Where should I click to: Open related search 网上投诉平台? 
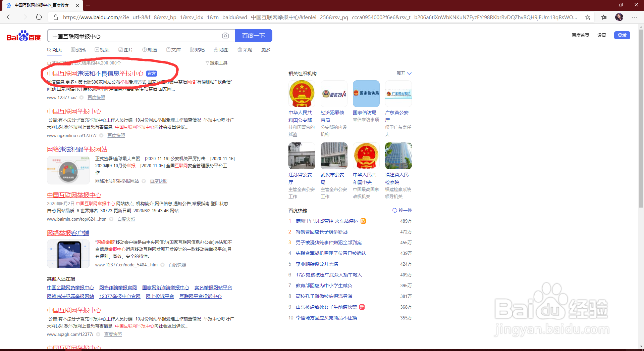tap(160, 297)
